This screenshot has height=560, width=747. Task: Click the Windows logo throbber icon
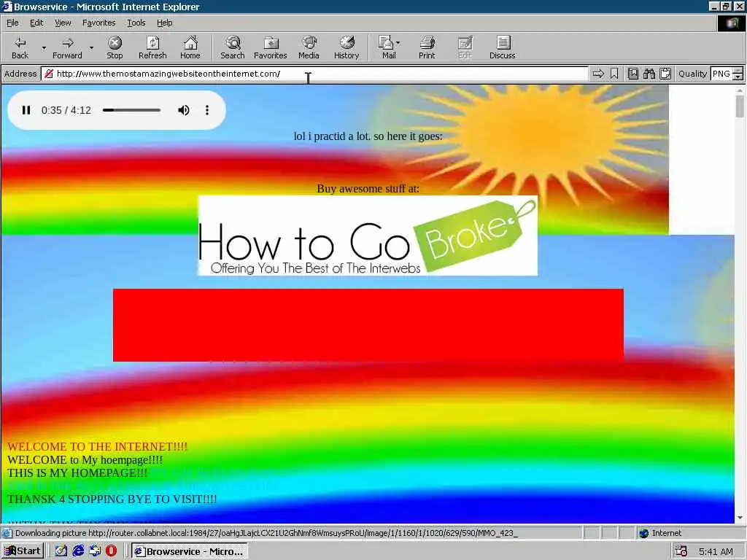point(731,23)
